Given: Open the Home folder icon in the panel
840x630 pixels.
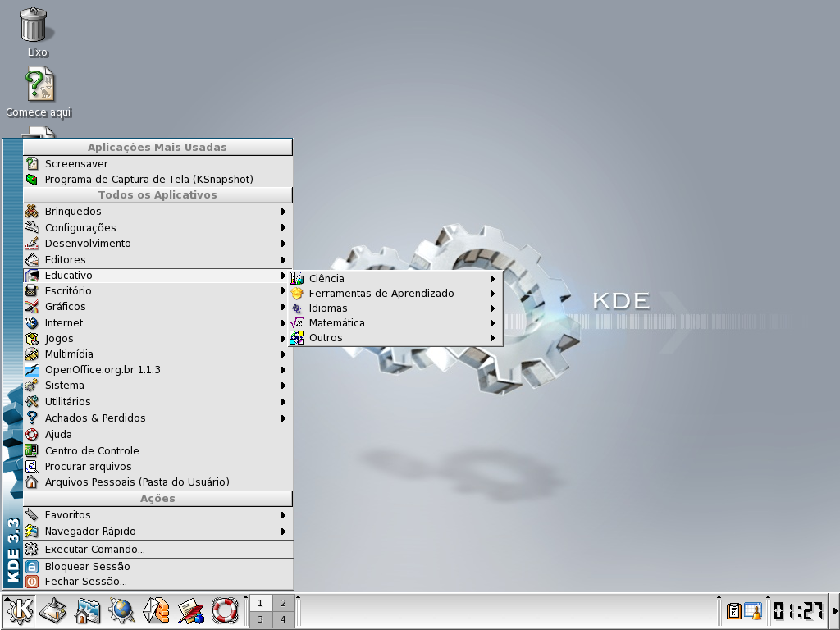Looking at the screenshot, I should tap(87, 610).
